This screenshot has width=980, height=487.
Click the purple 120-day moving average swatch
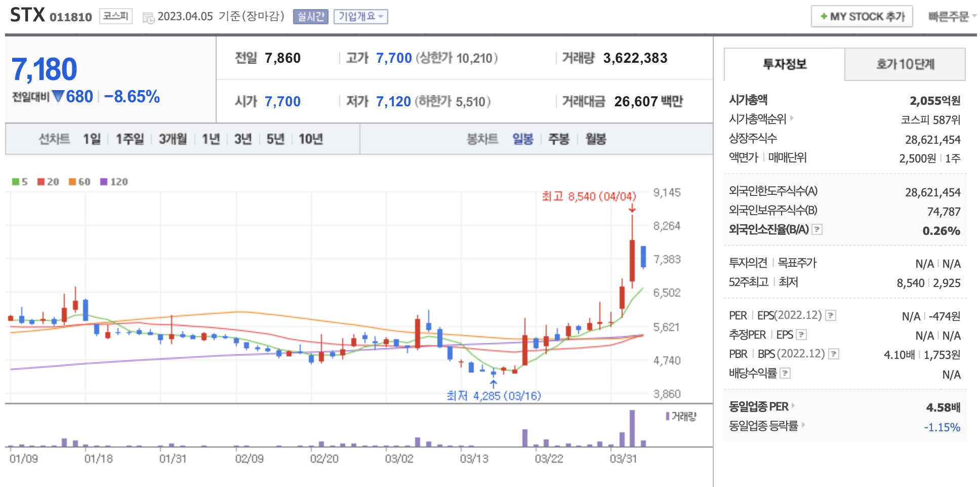coord(104,182)
